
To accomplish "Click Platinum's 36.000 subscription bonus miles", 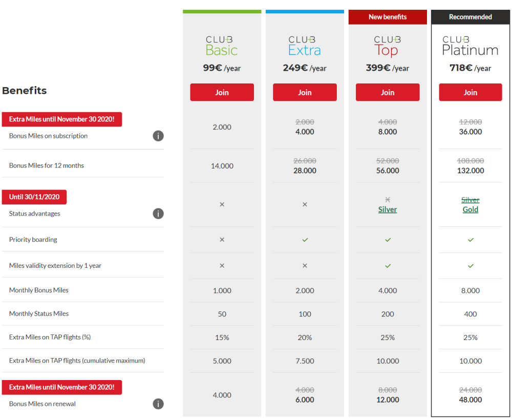I will point(471,132).
